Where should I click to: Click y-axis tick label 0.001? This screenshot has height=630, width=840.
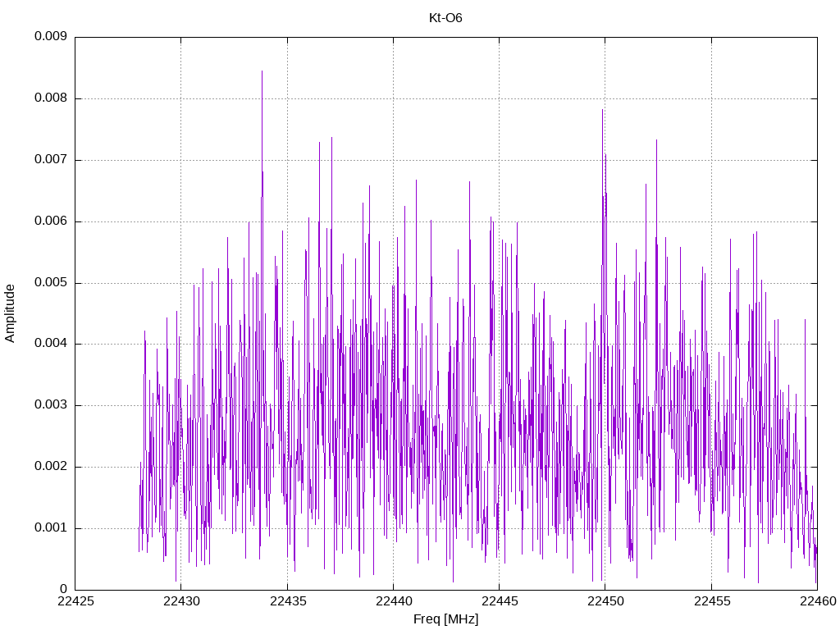pos(51,528)
